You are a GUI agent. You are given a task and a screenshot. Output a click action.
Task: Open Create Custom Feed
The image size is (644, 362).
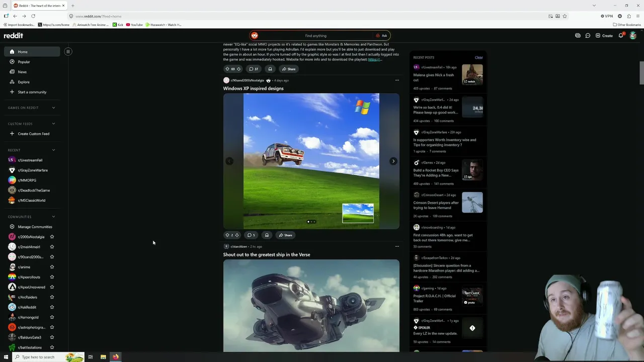pyautogui.click(x=32, y=134)
